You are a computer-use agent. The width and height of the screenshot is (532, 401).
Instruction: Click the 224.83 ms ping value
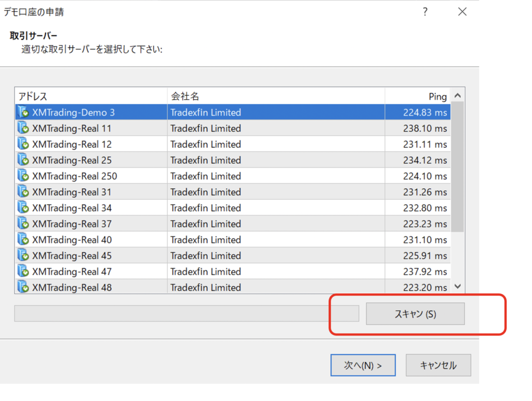425,112
